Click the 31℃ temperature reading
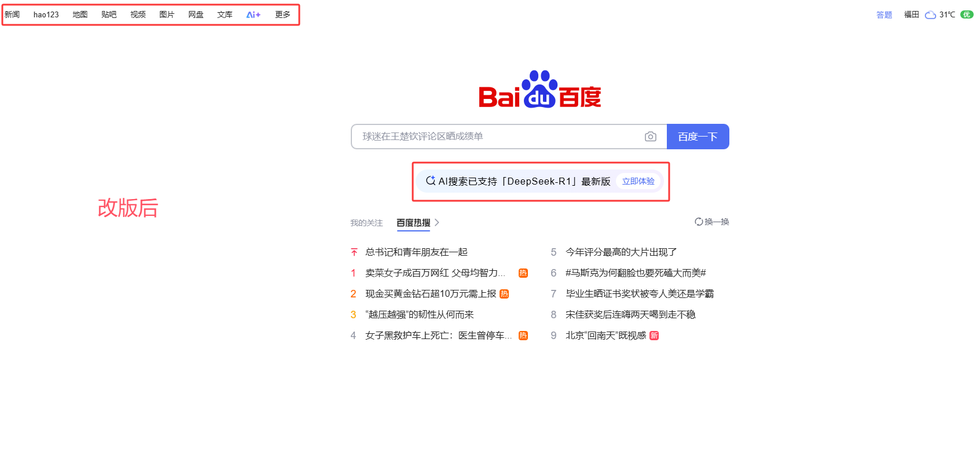Image resolution: width=980 pixels, height=449 pixels. (948, 14)
